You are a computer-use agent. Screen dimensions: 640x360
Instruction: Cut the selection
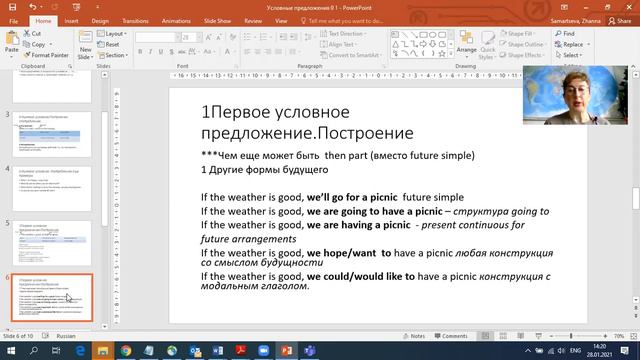(32, 33)
